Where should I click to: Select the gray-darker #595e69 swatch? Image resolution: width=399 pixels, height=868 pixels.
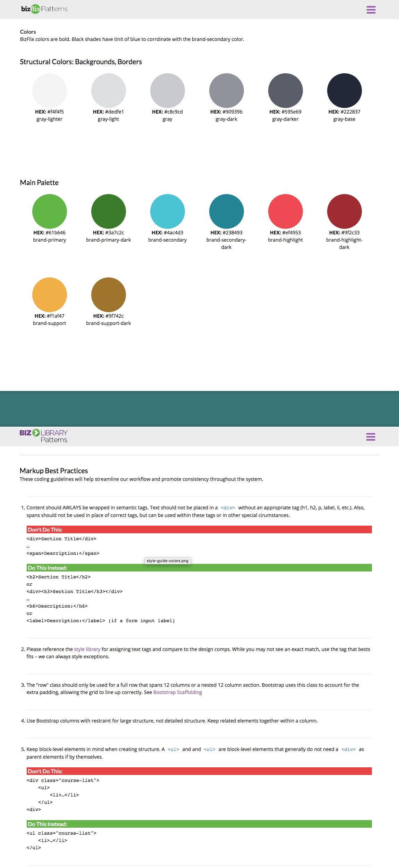pyautogui.click(x=286, y=91)
